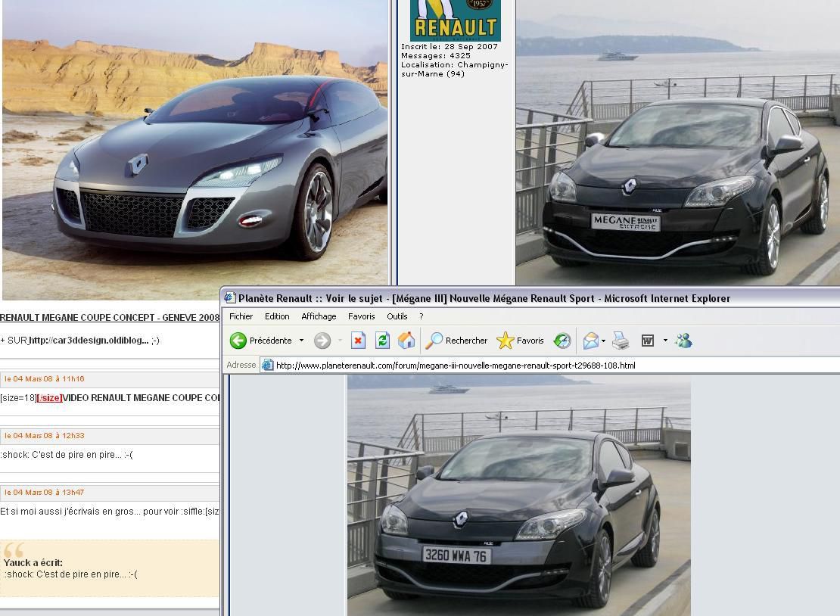
Task: Click the Précédente back button
Action: click(x=261, y=341)
